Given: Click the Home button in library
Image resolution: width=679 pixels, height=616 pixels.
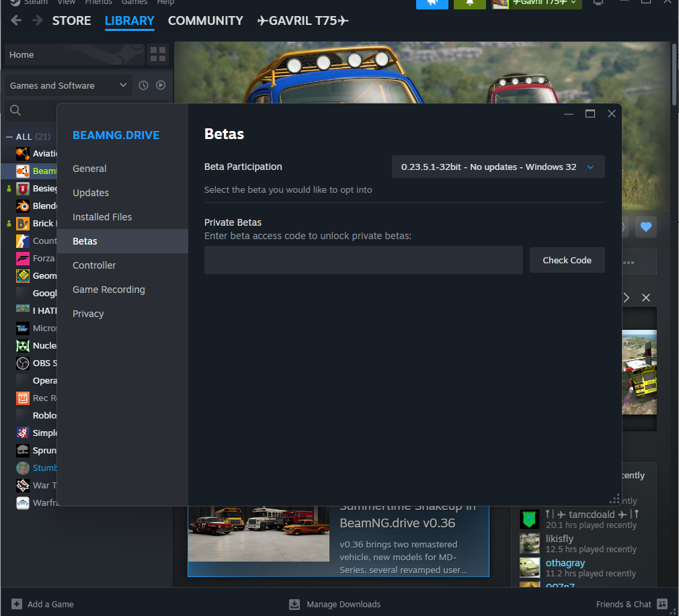Looking at the screenshot, I should point(75,54).
